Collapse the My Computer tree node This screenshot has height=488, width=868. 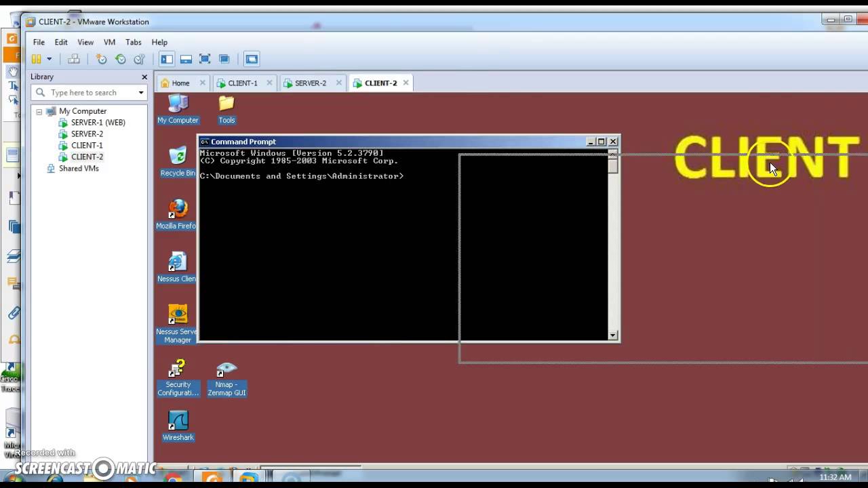[x=39, y=111]
